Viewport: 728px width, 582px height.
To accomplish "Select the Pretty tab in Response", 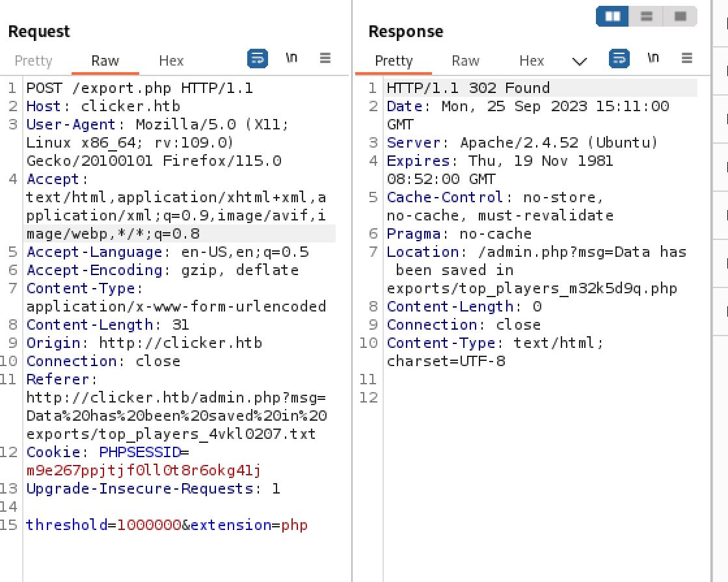I will pos(394,60).
